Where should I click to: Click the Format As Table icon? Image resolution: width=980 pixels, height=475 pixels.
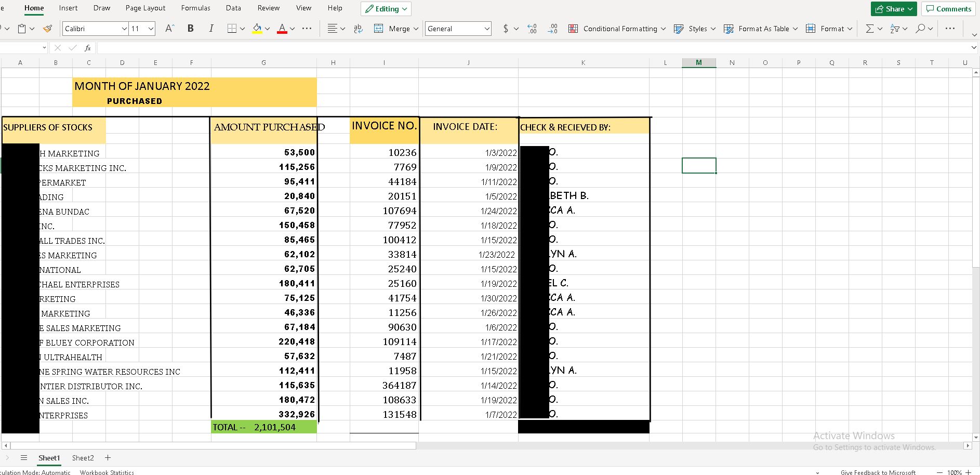pyautogui.click(x=729, y=29)
